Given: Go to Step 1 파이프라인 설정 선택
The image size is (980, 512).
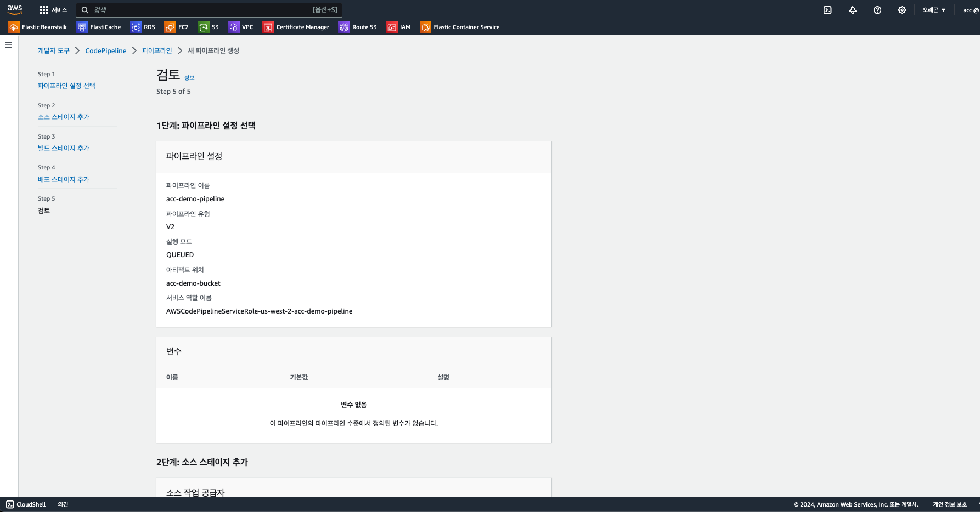Looking at the screenshot, I should [66, 86].
